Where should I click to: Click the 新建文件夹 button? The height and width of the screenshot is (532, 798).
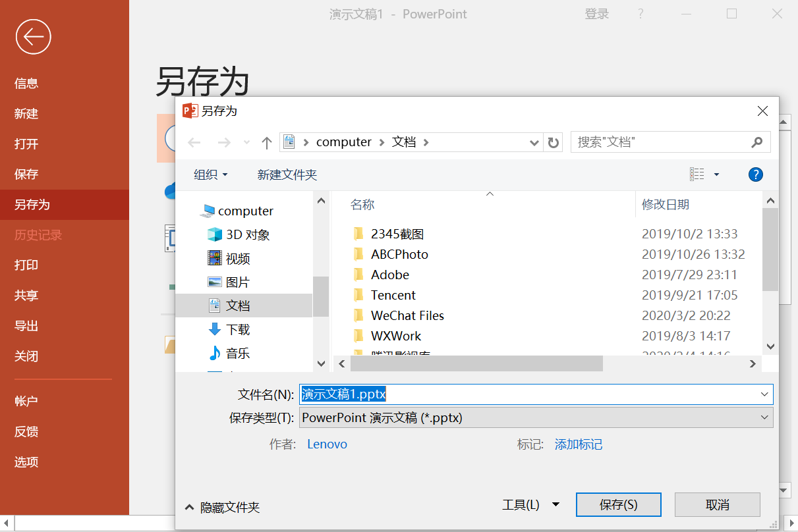coord(287,174)
